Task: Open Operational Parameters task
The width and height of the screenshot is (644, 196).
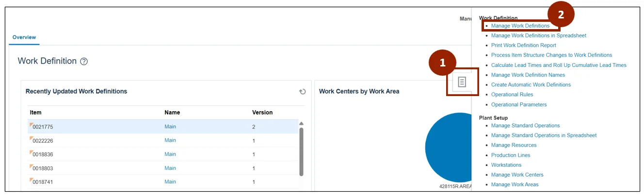Action: click(x=518, y=105)
